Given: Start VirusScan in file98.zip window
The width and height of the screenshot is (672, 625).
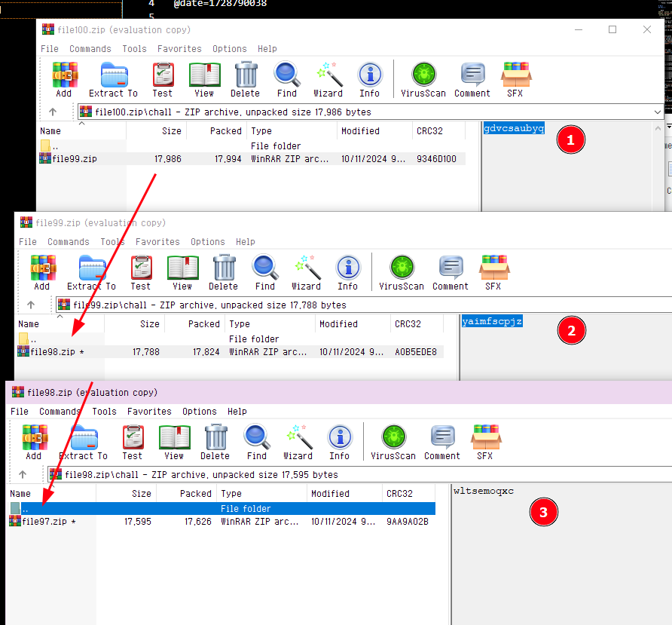Looking at the screenshot, I should point(393,442).
